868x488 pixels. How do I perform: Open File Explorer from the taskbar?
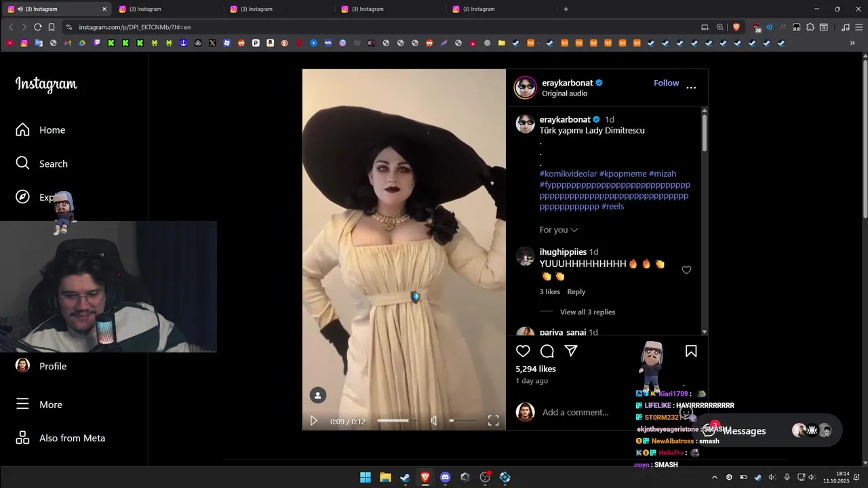385,477
